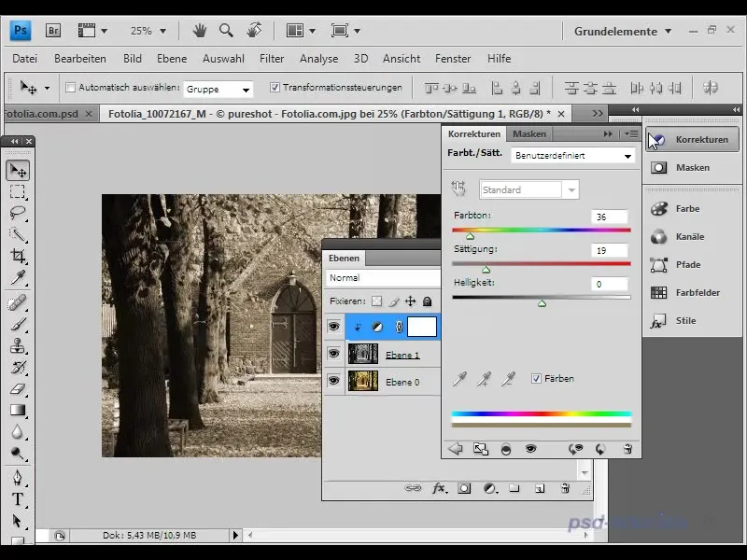
Task: Add layer style fx in Ebenen panel
Action: point(439,488)
